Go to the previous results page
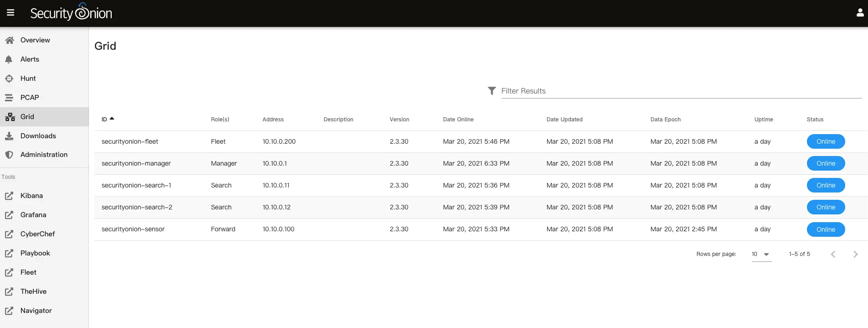Screen dimensions: 868x328 click(833, 254)
